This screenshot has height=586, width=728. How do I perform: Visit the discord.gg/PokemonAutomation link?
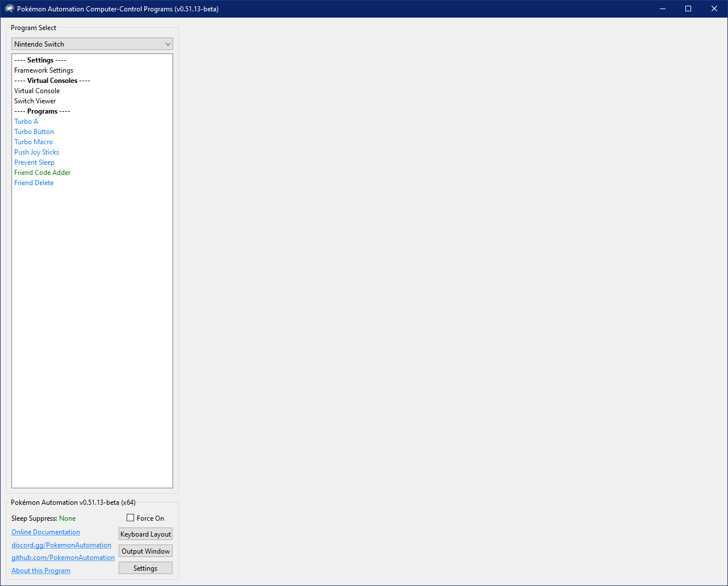[x=61, y=545]
